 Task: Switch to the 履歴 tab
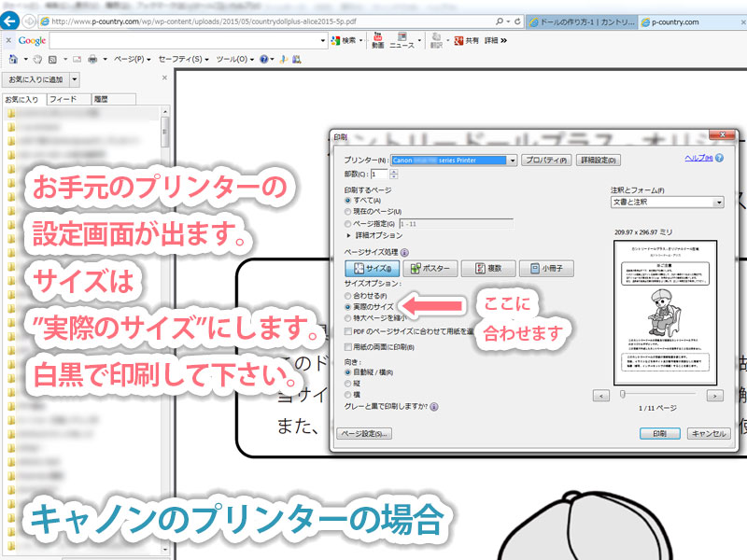113,99
